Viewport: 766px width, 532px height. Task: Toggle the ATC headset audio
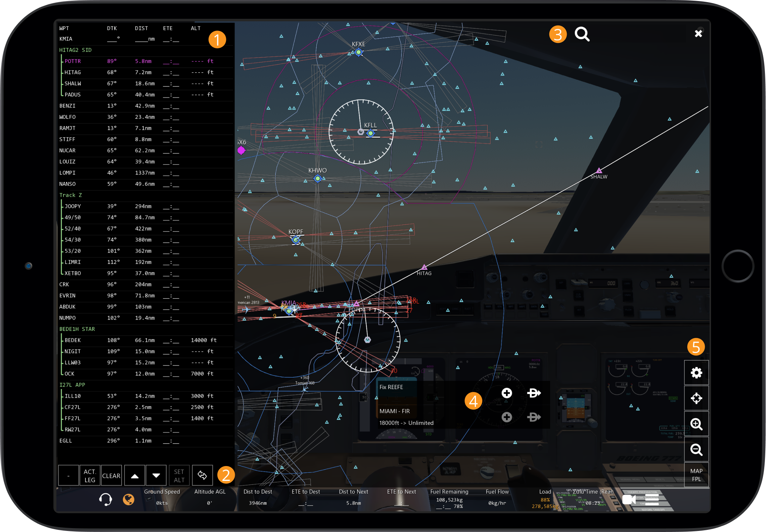pos(105,499)
